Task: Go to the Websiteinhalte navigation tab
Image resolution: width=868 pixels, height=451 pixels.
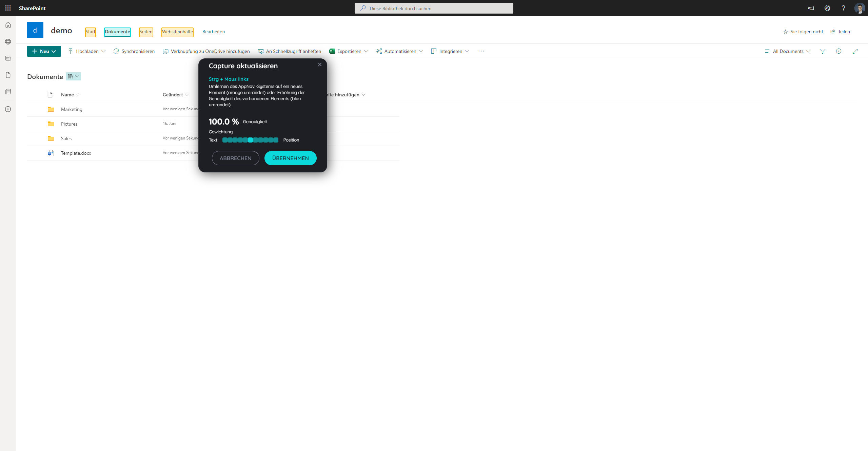Action: pos(177,32)
